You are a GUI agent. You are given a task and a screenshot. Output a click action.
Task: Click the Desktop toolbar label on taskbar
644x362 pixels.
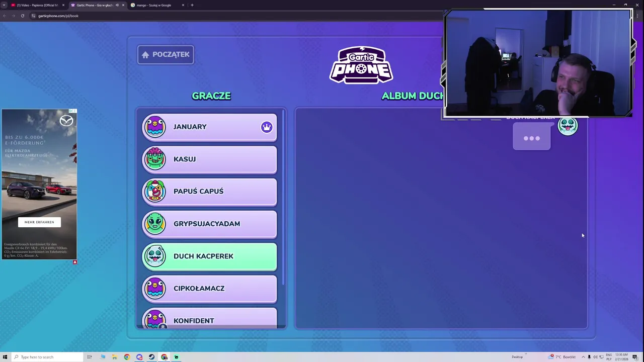(x=517, y=357)
